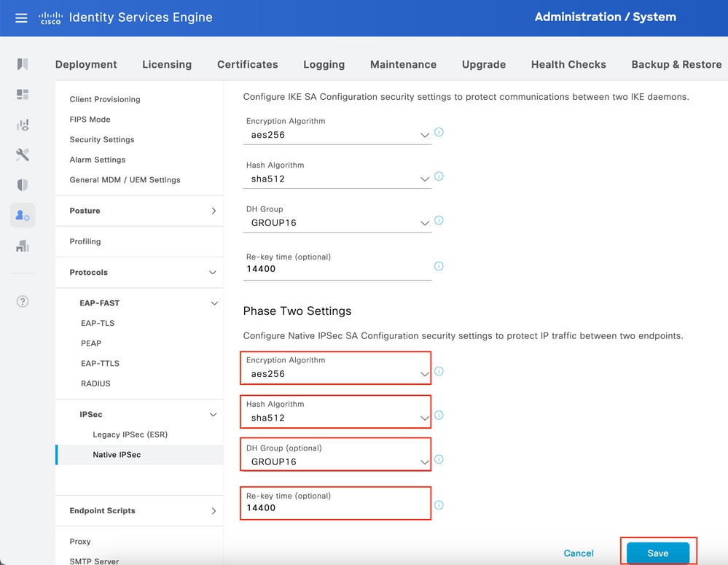
Task: Cancel the configuration changes
Action: 579,553
